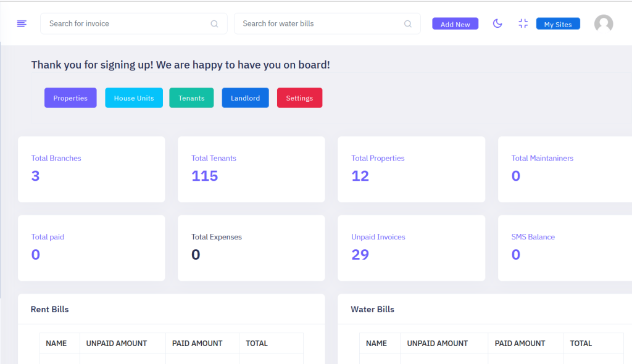Screen dimensions: 632x364
Task: Click Water Bills UNPAID AMOUNT column header
Action: point(438,344)
